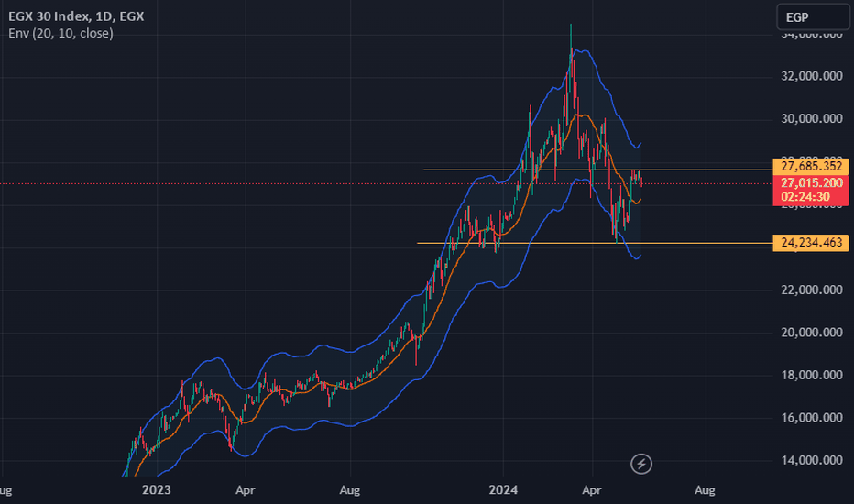854x504 pixels.
Task: Click the 14,000.000 price axis label
Action: tap(812, 460)
